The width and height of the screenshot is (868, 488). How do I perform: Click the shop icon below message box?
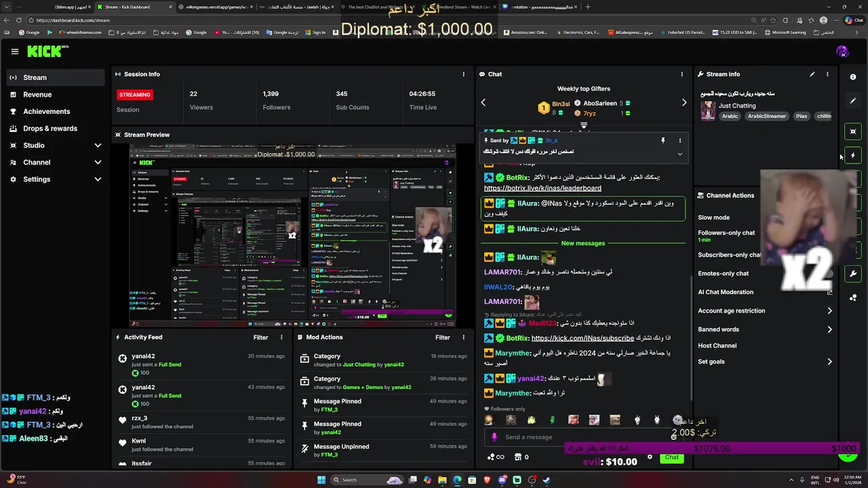517,457
